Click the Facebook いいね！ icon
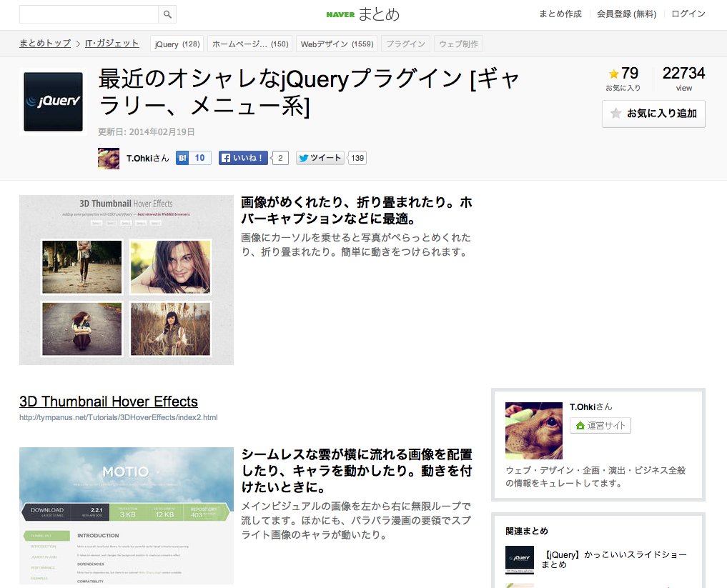The width and height of the screenshot is (727, 588). coord(227,157)
